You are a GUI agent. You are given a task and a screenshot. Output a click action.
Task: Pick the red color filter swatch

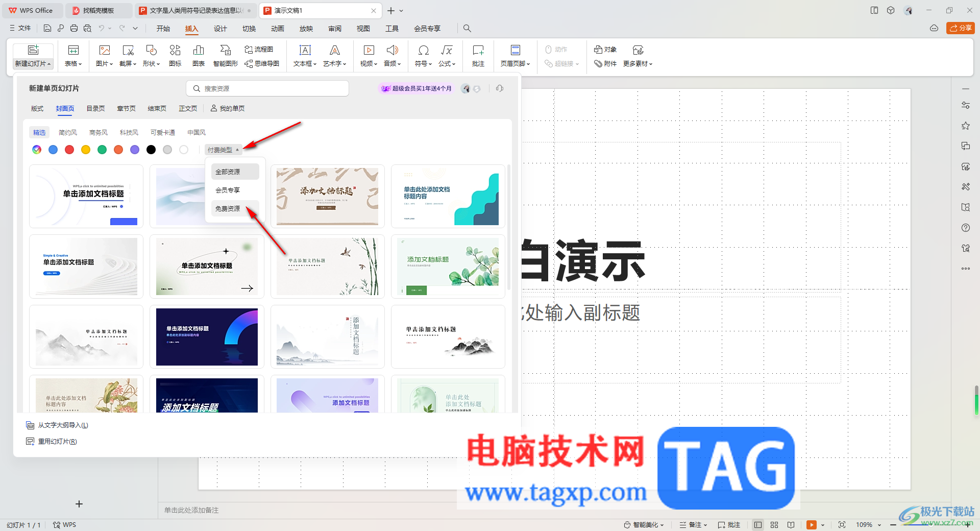click(x=69, y=150)
